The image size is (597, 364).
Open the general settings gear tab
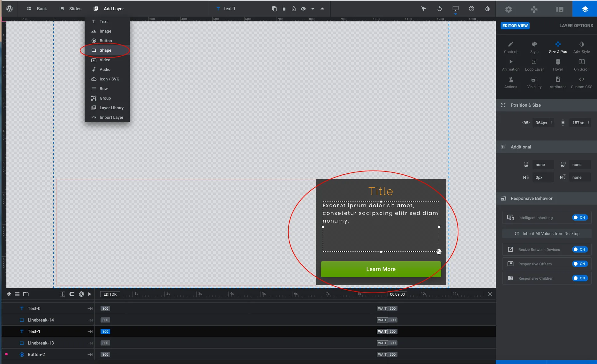point(509,9)
